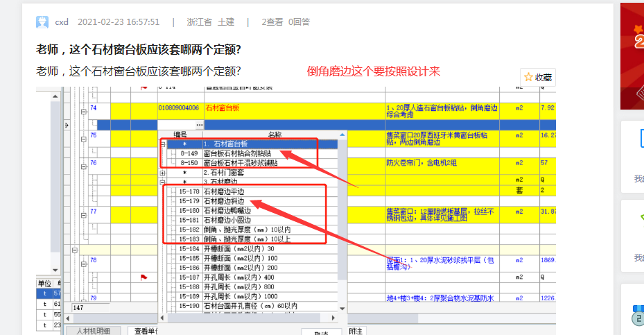Viewport: 644px width, 335px height.
Task: Click the input field showing 147
Action: [91, 307]
